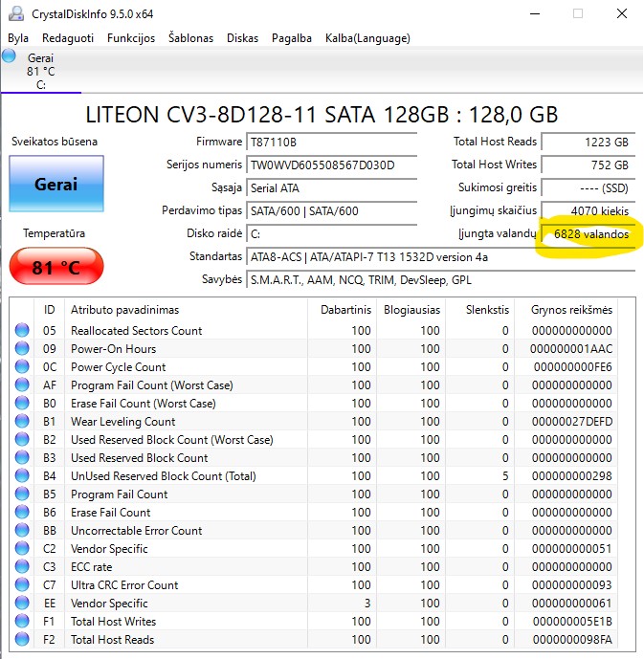
Task: Select the Power-On Hours attribute name
Action: click(x=113, y=349)
